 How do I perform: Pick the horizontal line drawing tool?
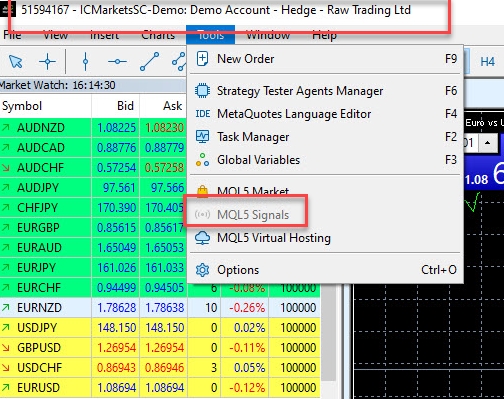(117, 62)
